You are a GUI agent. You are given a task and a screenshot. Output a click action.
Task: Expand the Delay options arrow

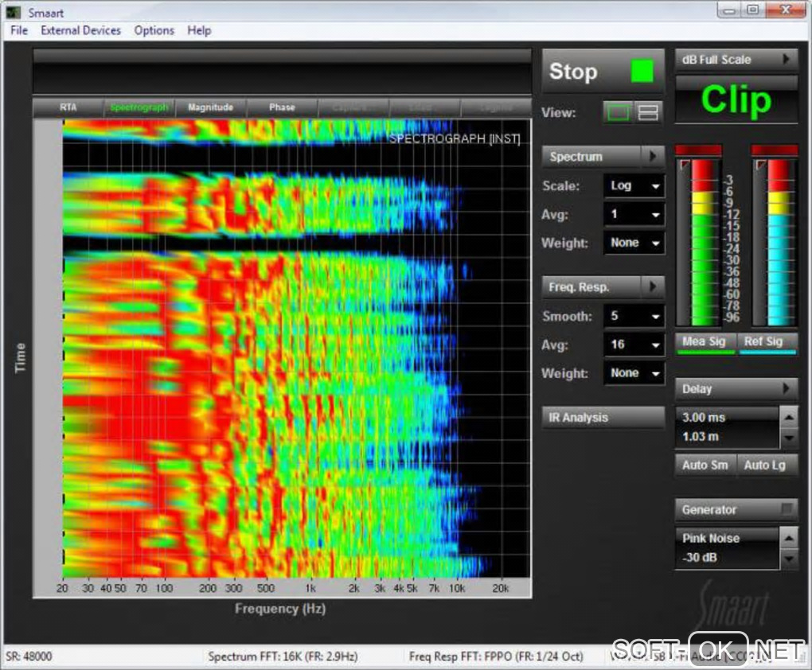(787, 388)
